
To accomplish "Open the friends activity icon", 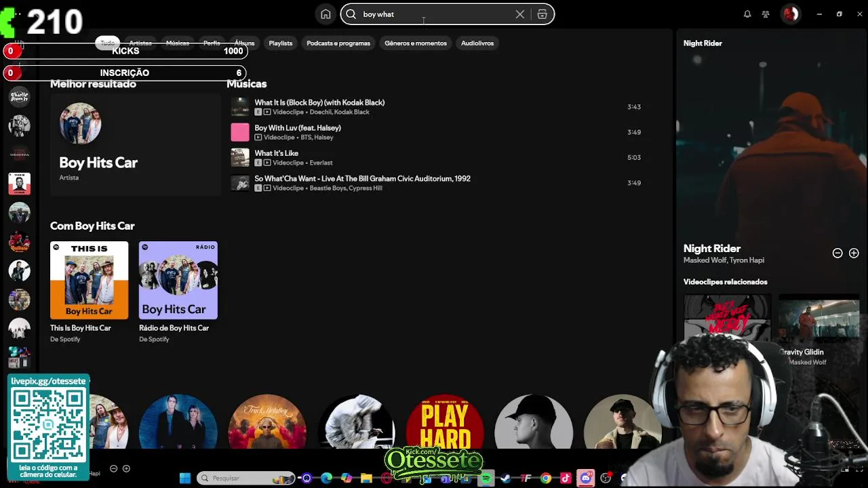I will (x=766, y=14).
